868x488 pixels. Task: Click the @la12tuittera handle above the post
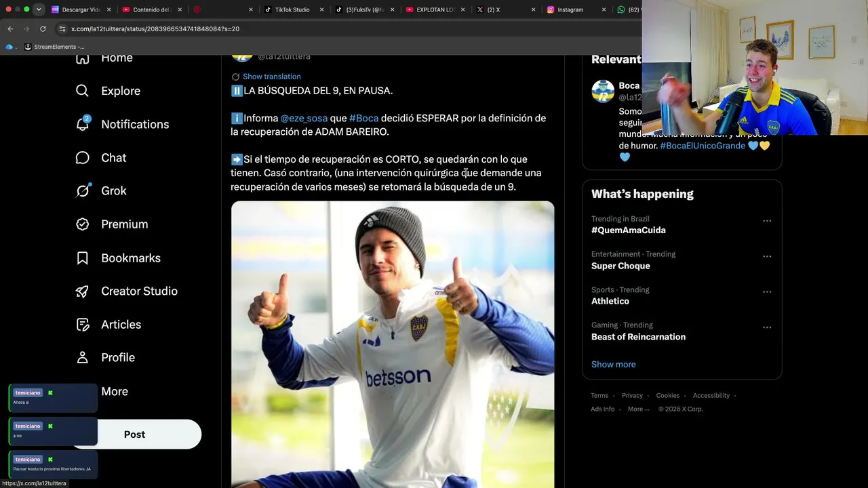284,57
